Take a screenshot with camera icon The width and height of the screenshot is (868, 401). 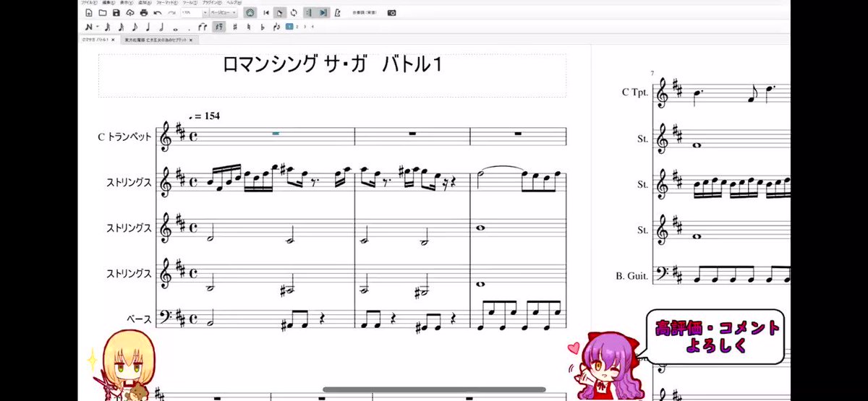click(x=392, y=13)
